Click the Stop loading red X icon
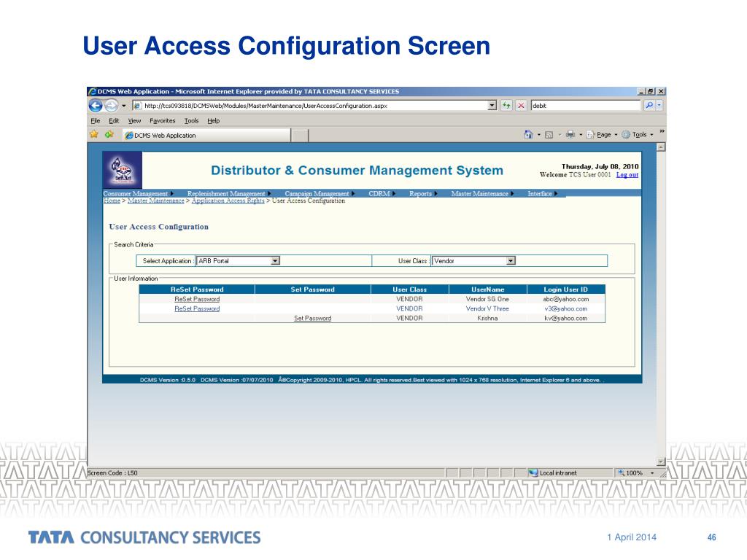Image resolution: width=747 pixels, height=560 pixels. click(521, 106)
